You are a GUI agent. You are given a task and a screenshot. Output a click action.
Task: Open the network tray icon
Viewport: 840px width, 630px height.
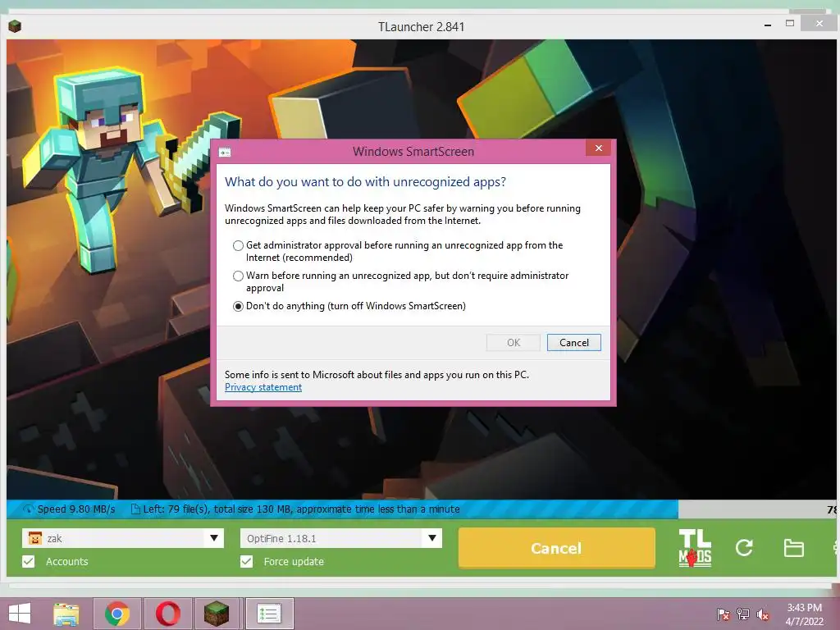coord(743,614)
